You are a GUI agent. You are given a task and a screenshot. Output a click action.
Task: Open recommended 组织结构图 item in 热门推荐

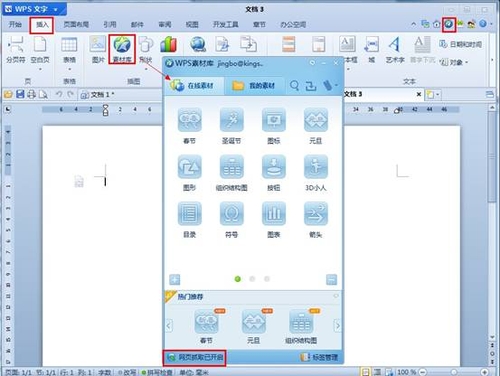(301, 326)
